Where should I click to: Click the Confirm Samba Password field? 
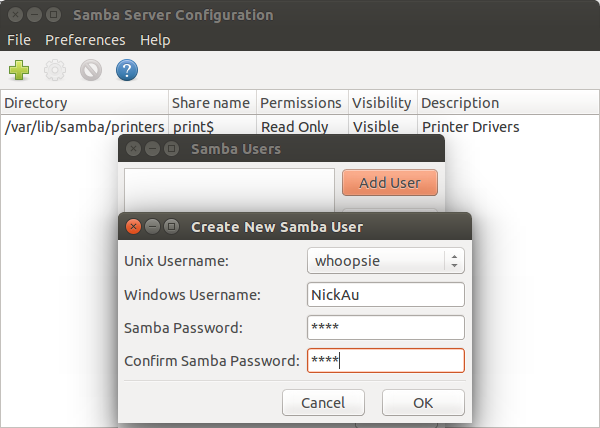[386, 360]
